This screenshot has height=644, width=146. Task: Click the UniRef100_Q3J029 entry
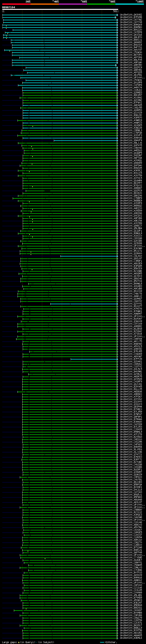[x=131, y=113]
